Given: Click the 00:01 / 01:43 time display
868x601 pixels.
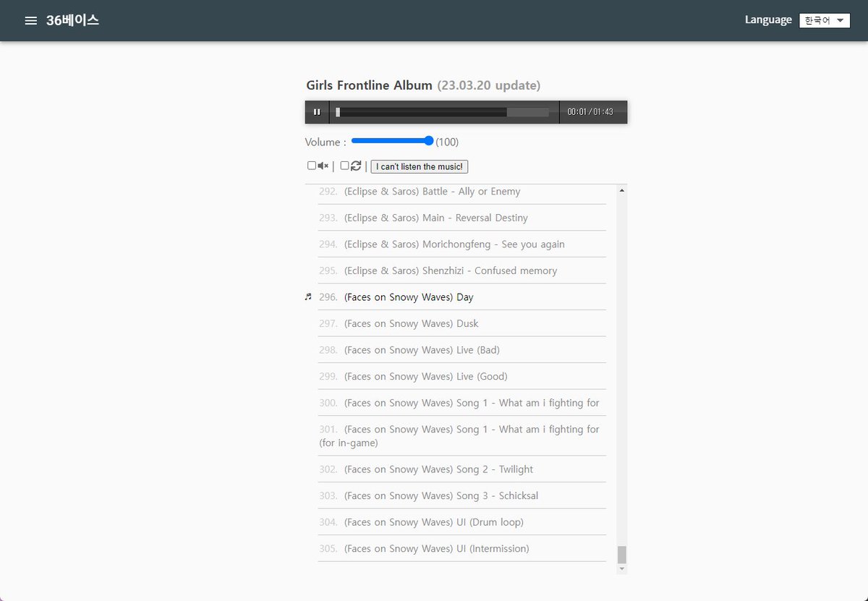Looking at the screenshot, I should tap(590, 112).
